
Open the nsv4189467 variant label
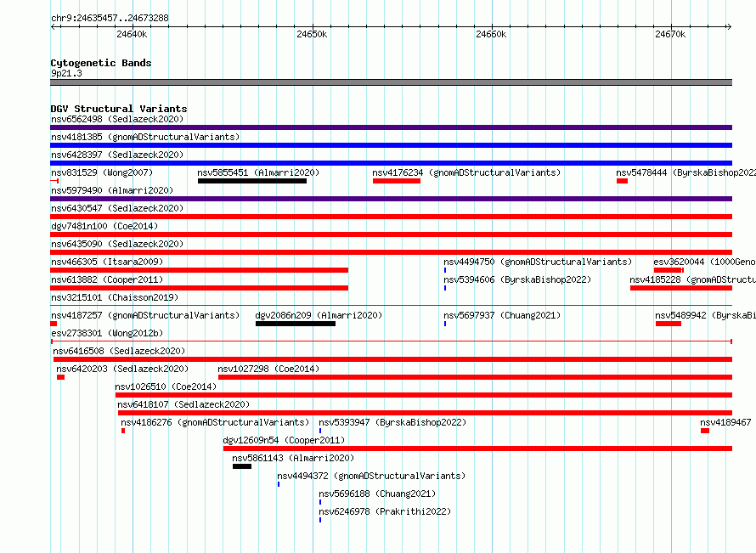725,422
